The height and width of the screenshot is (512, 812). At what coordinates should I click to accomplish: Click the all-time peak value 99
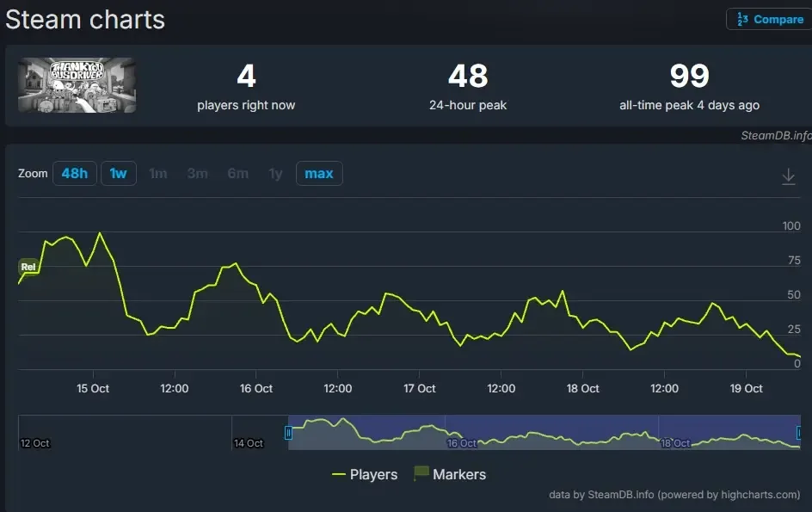(689, 76)
